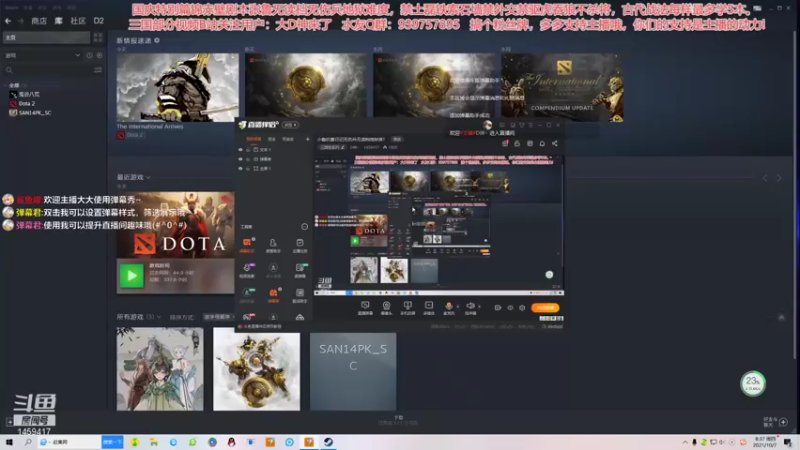800x450 pixels.
Task: Open the file explorer folder in taskbar
Action: (154, 442)
